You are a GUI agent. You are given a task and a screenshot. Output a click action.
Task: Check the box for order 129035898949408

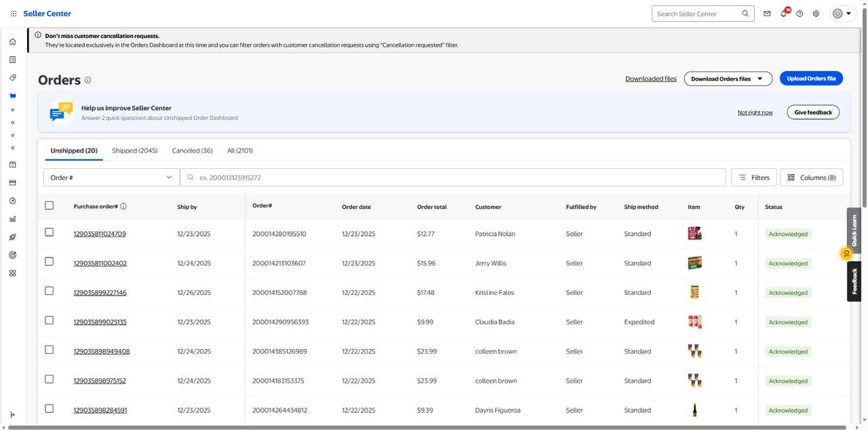(x=49, y=350)
